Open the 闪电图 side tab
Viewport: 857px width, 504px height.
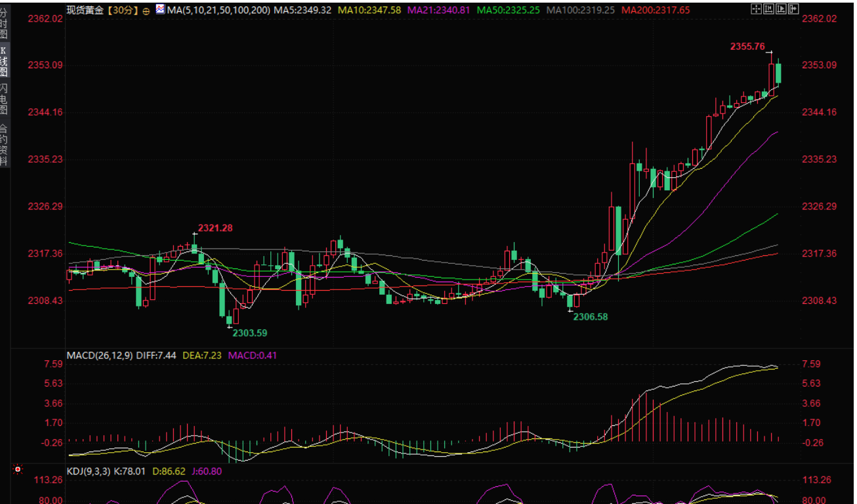pos(4,98)
